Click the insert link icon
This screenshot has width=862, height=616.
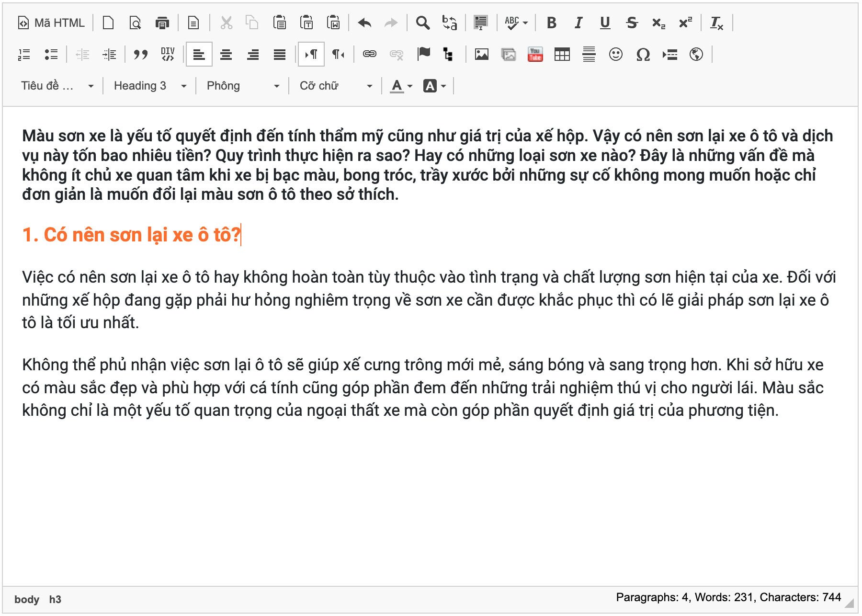click(x=369, y=55)
